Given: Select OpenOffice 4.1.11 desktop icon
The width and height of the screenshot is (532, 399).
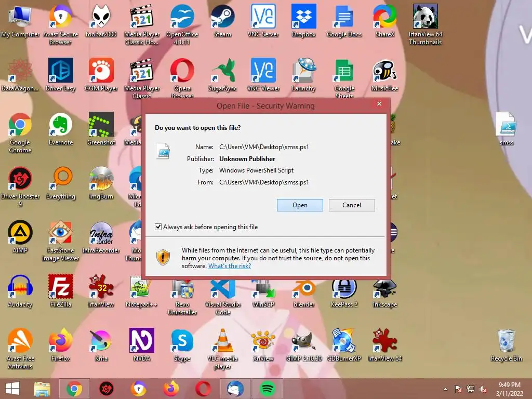Looking at the screenshot, I should [182, 24].
